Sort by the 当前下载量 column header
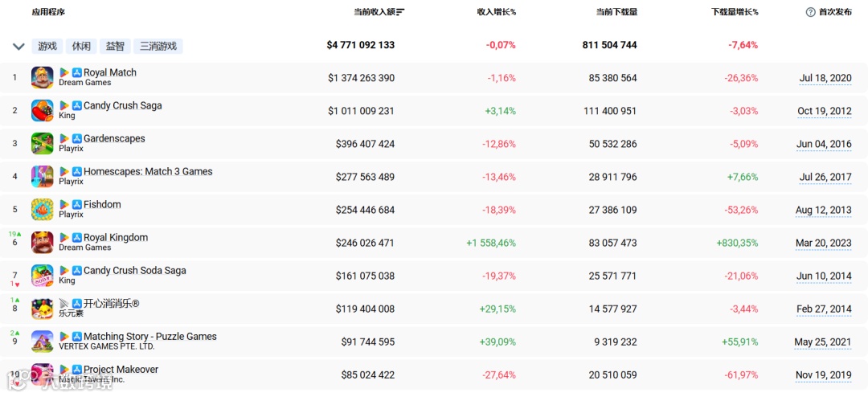The height and width of the screenshot is (397, 868). (x=616, y=12)
